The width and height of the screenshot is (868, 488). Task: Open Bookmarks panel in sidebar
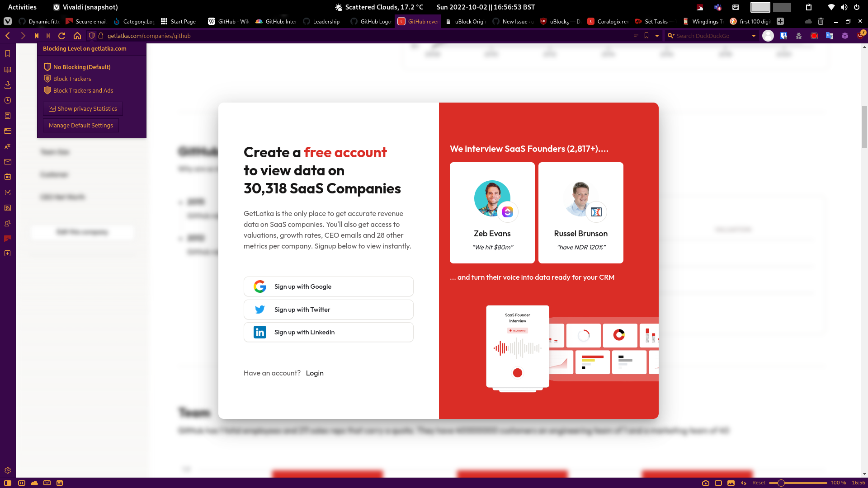pos(8,54)
